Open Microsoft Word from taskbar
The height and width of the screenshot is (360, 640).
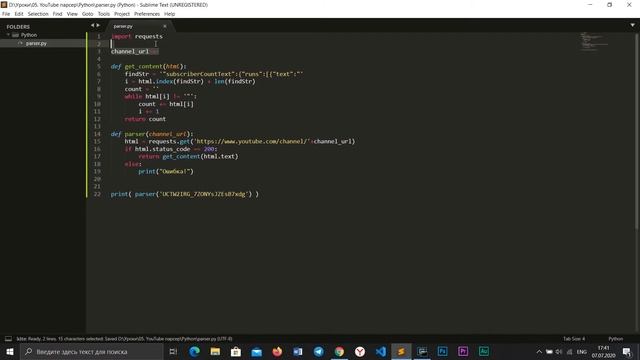[x=298, y=351]
